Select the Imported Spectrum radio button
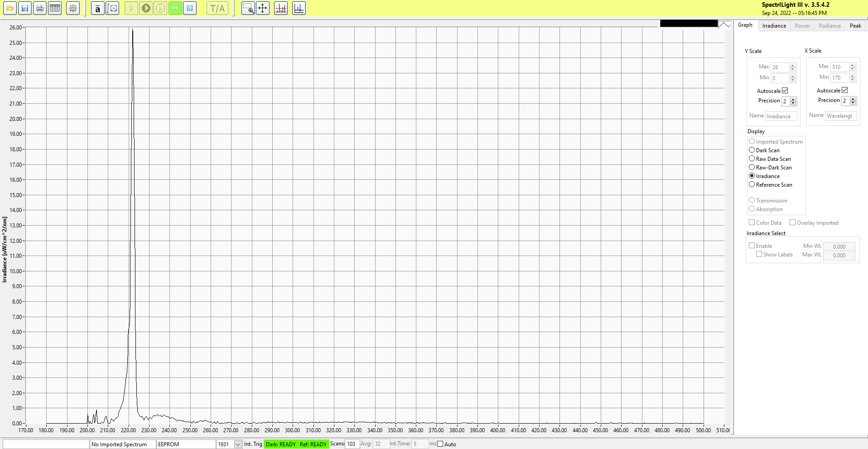This screenshot has width=868, height=449. point(752,141)
